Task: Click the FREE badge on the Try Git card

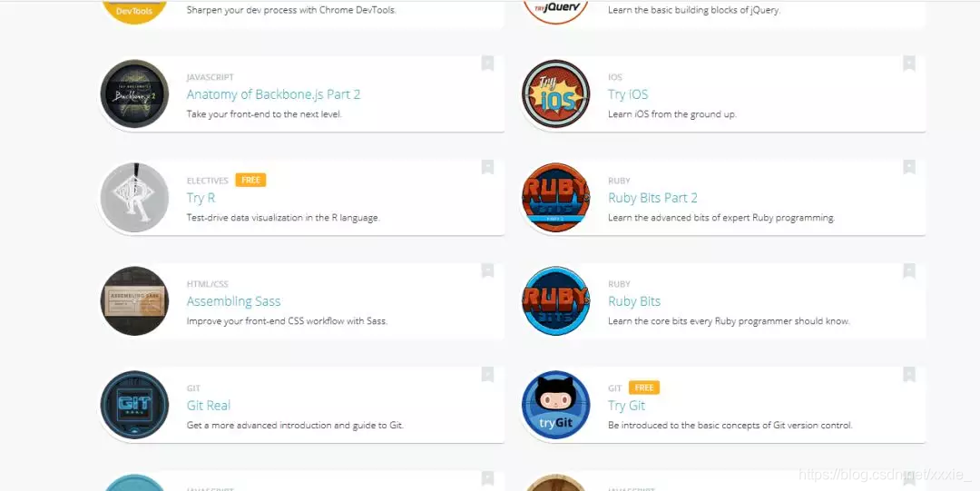Action: [x=643, y=388]
